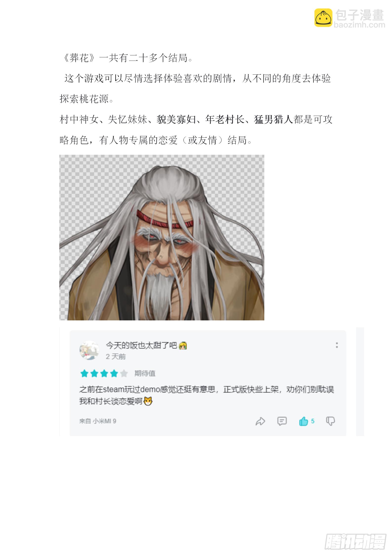Screen dimensions: 392x555
Task: Click username 今天的饭也太甜了吧
Action: click(x=141, y=345)
